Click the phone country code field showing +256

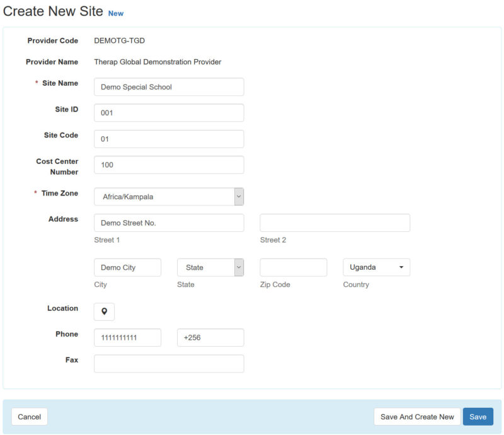click(210, 337)
